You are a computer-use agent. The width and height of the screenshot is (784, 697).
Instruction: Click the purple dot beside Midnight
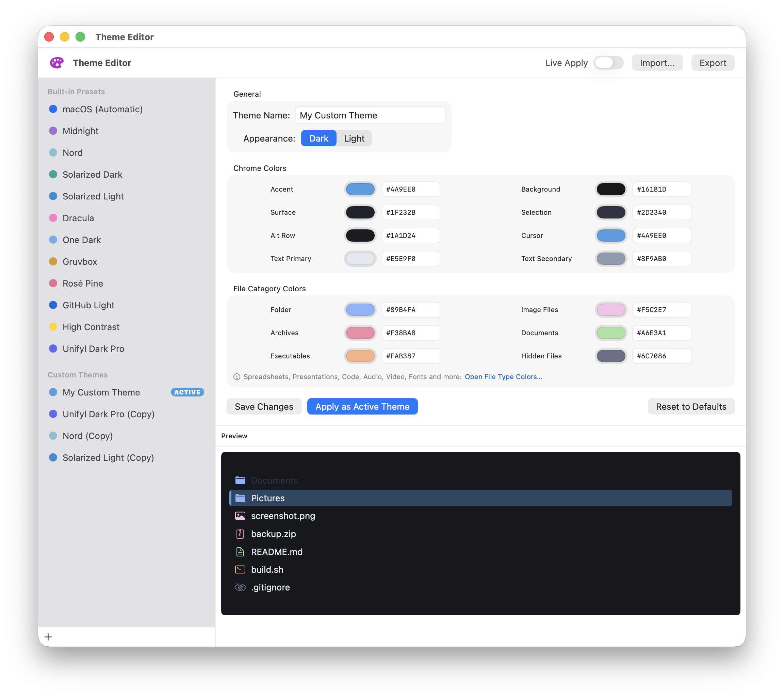click(x=53, y=131)
